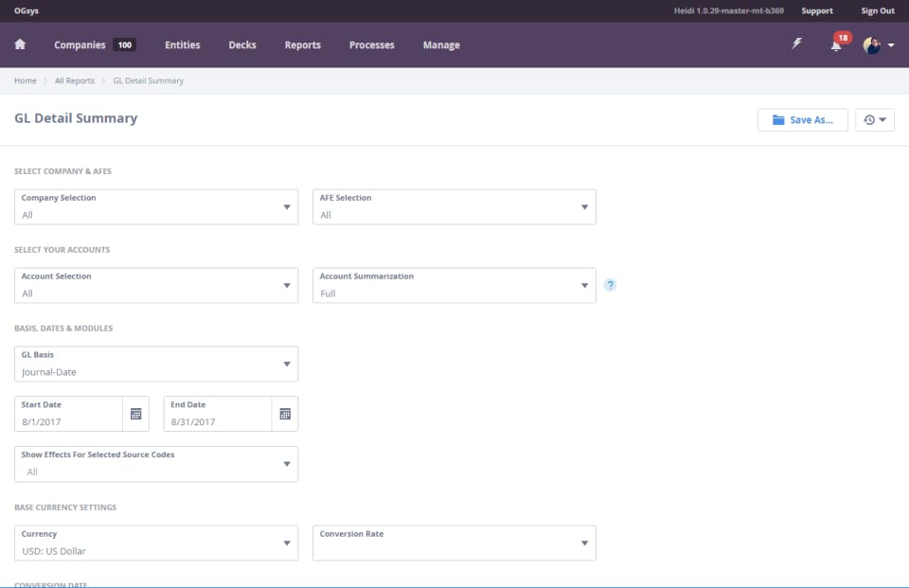Go to Home breadcrumb link
The image size is (909, 588).
pos(25,80)
